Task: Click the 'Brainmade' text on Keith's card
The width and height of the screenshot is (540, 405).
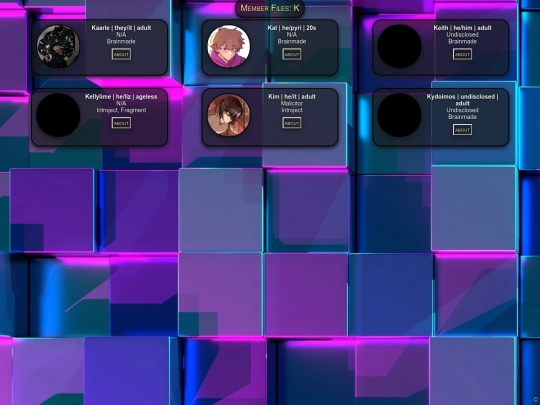Action: coord(462,41)
